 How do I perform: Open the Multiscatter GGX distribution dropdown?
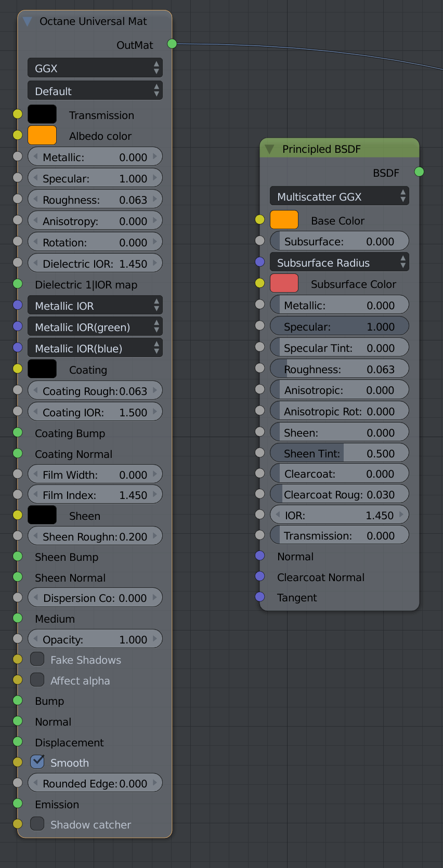tap(339, 196)
